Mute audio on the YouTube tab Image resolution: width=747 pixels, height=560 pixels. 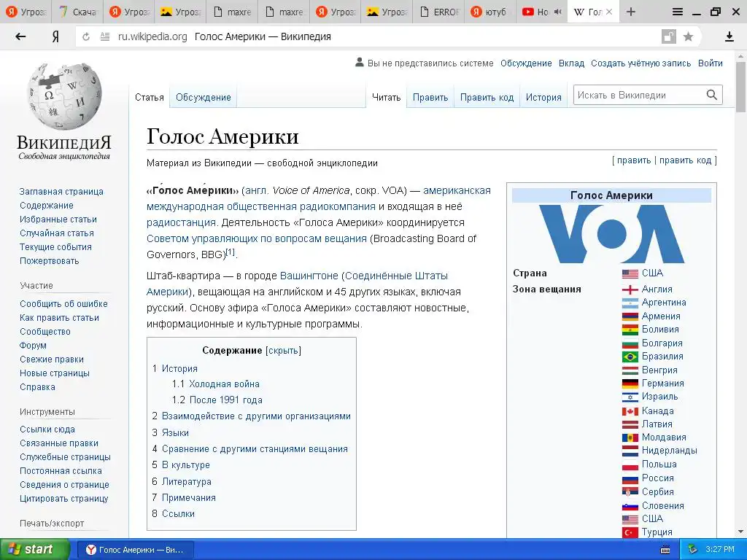pos(558,12)
